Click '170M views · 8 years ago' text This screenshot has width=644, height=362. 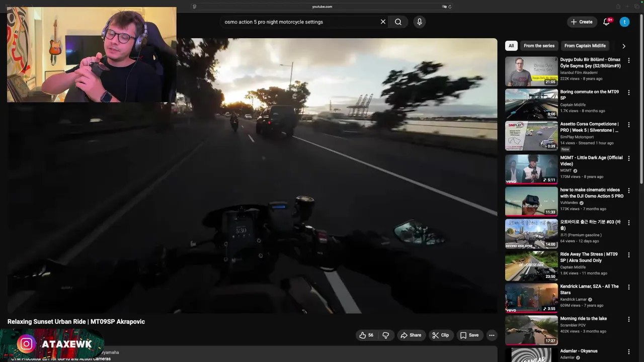pos(582,177)
